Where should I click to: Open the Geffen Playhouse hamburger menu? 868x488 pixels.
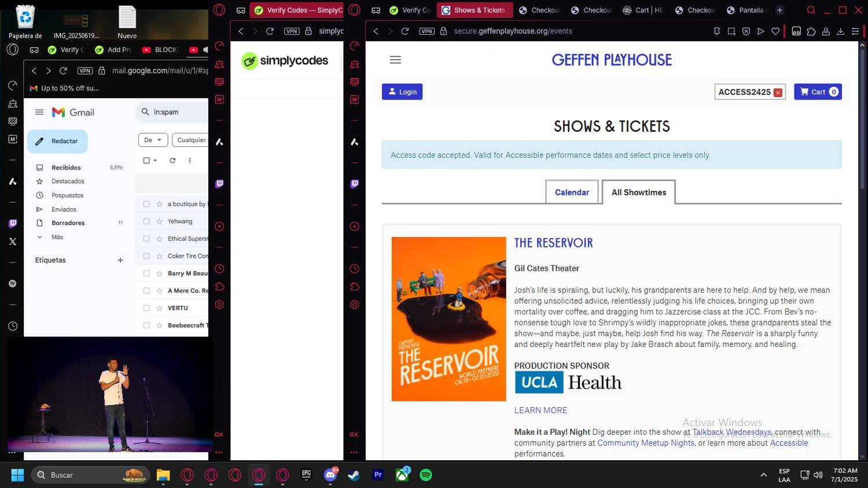(x=395, y=60)
